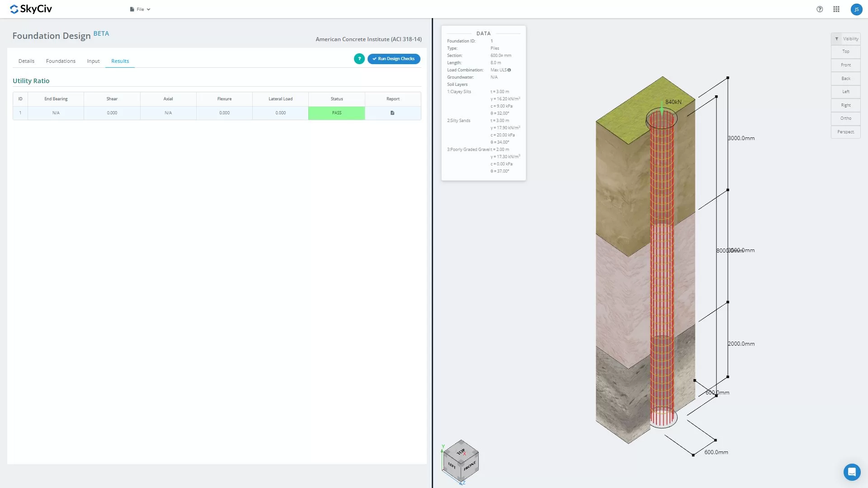868x488 pixels.
Task: Open the File dropdown menu
Action: pyautogui.click(x=140, y=9)
